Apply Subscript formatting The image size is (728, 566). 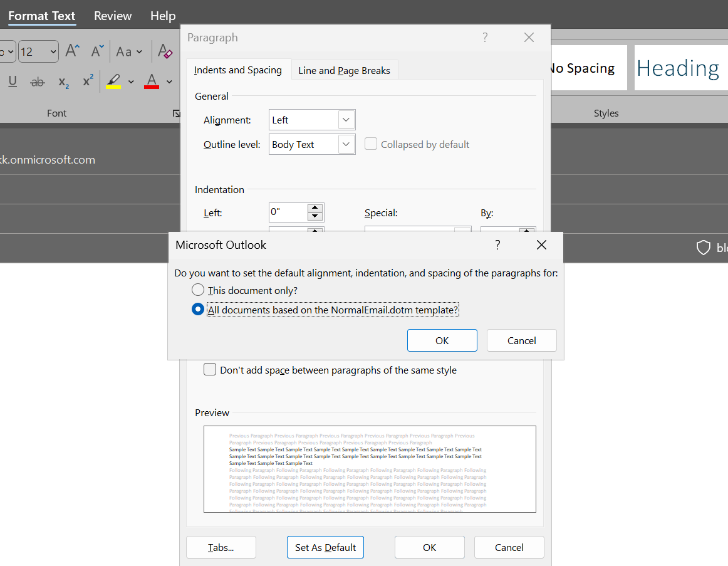(x=64, y=82)
